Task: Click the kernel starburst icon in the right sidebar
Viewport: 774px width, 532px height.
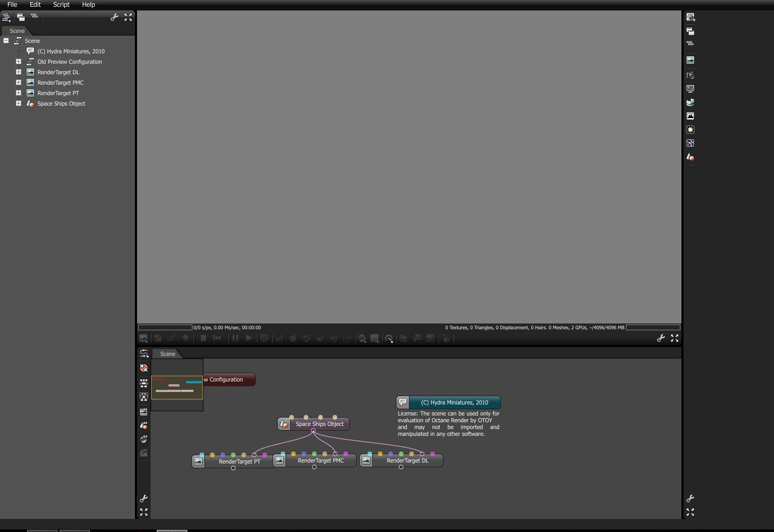Action: (x=690, y=130)
